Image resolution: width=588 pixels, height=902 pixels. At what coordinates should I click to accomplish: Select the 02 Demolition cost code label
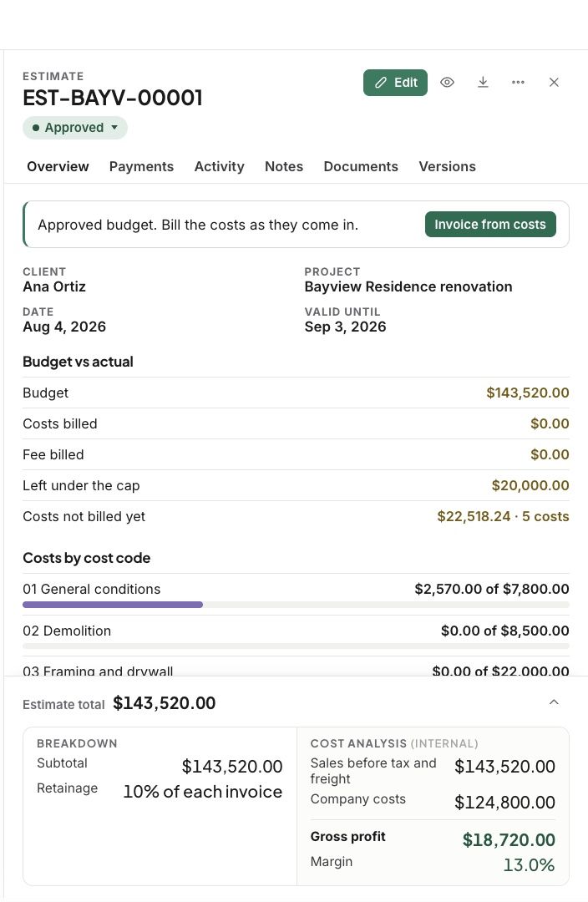67,631
